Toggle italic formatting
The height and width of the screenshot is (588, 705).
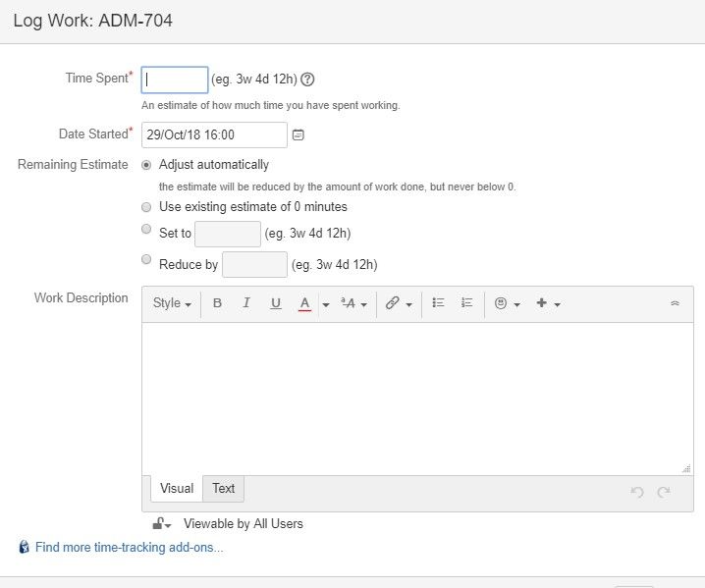click(x=245, y=303)
